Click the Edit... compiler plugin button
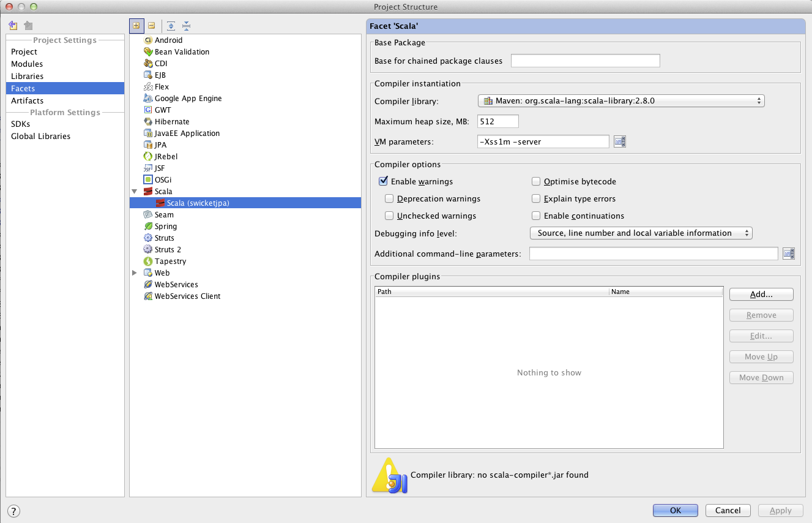 coord(761,336)
